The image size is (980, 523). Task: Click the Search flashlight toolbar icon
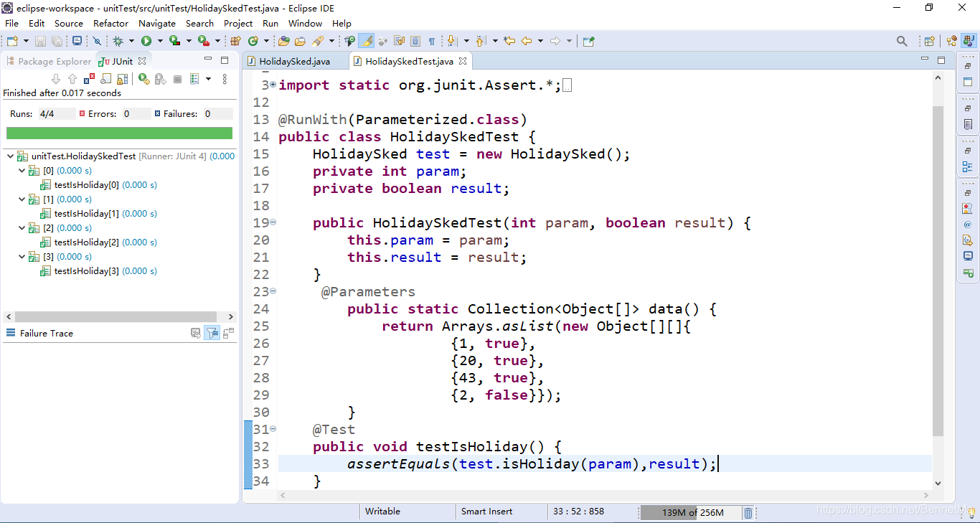click(316, 42)
